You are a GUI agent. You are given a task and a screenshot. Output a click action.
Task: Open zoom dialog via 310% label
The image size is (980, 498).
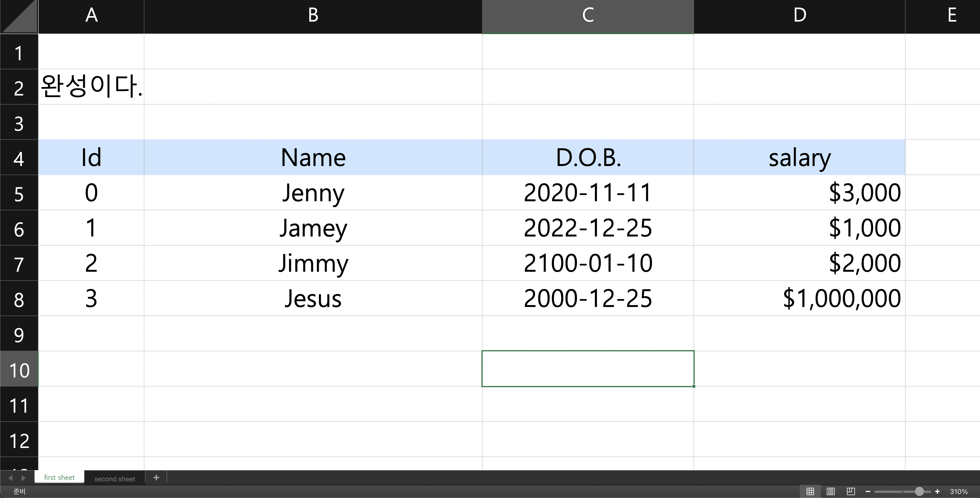click(x=959, y=491)
